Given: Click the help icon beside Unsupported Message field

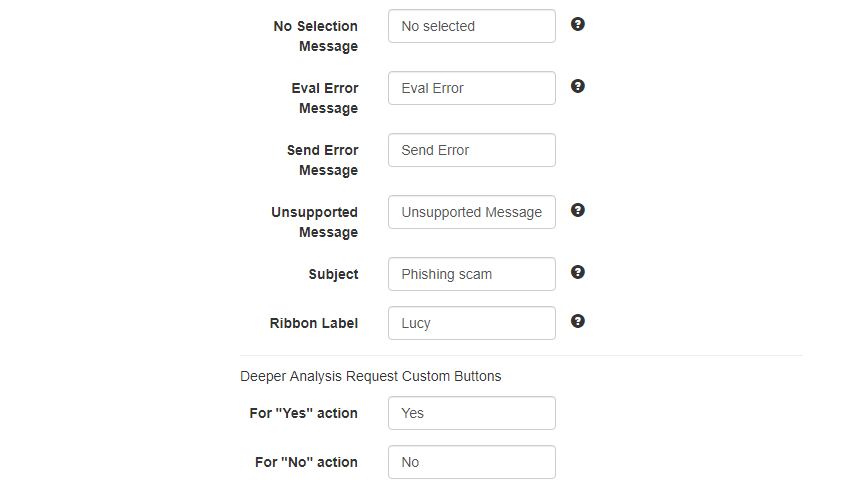Looking at the screenshot, I should pyautogui.click(x=578, y=210).
